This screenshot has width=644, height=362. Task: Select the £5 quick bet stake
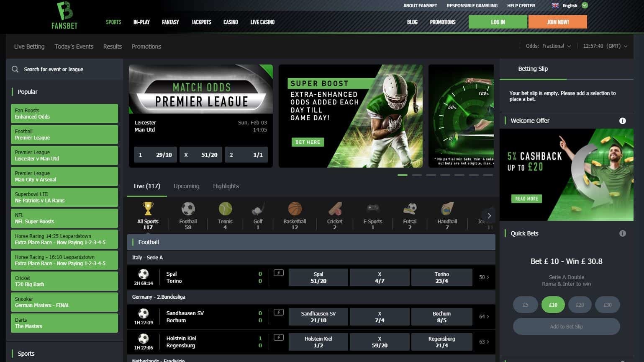click(x=525, y=305)
